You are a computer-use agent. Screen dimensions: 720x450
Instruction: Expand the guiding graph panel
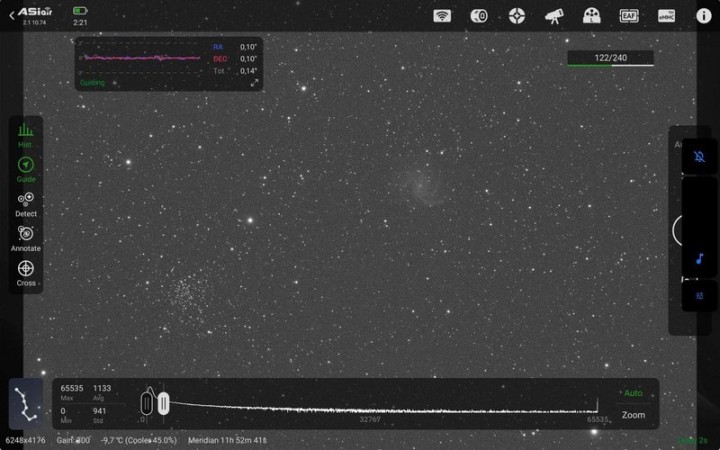pos(168,64)
